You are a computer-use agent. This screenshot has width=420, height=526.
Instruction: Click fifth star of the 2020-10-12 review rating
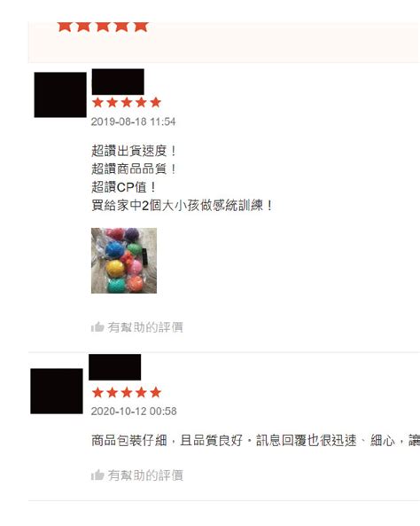click(156, 392)
